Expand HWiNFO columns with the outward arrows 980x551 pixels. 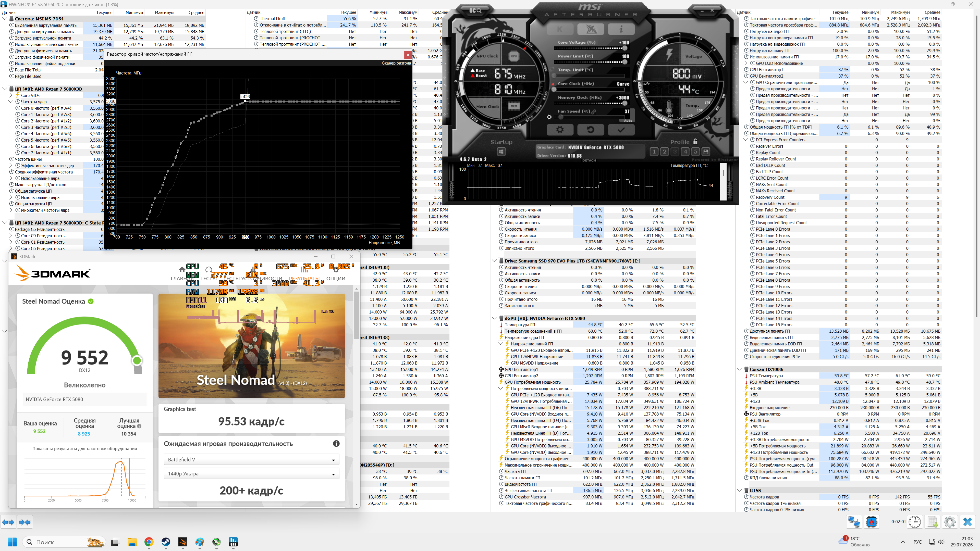click(8, 522)
